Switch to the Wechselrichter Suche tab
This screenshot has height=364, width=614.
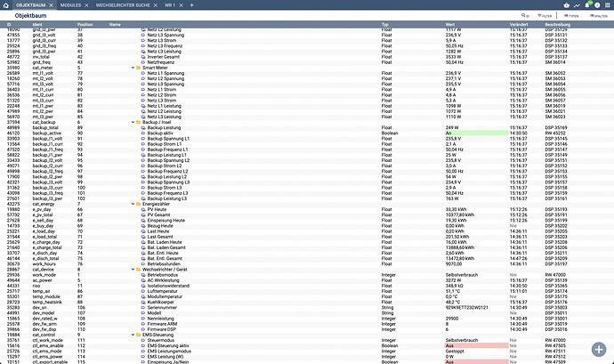click(123, 5)
